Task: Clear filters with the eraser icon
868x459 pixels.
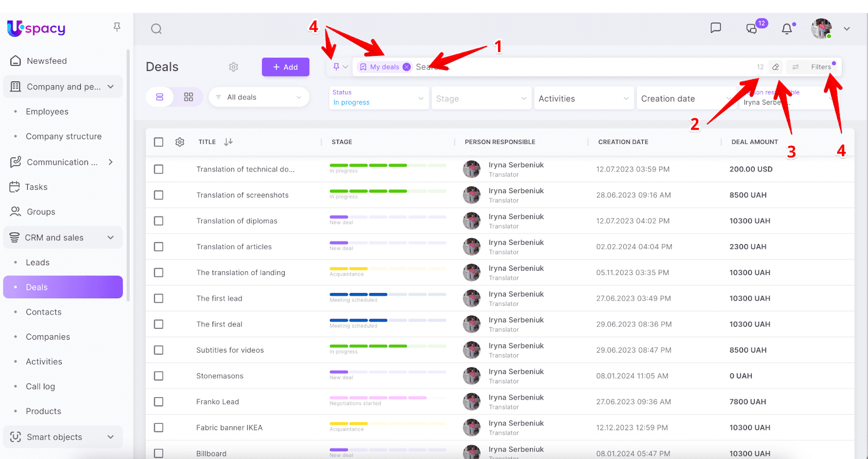Action: 776,67
